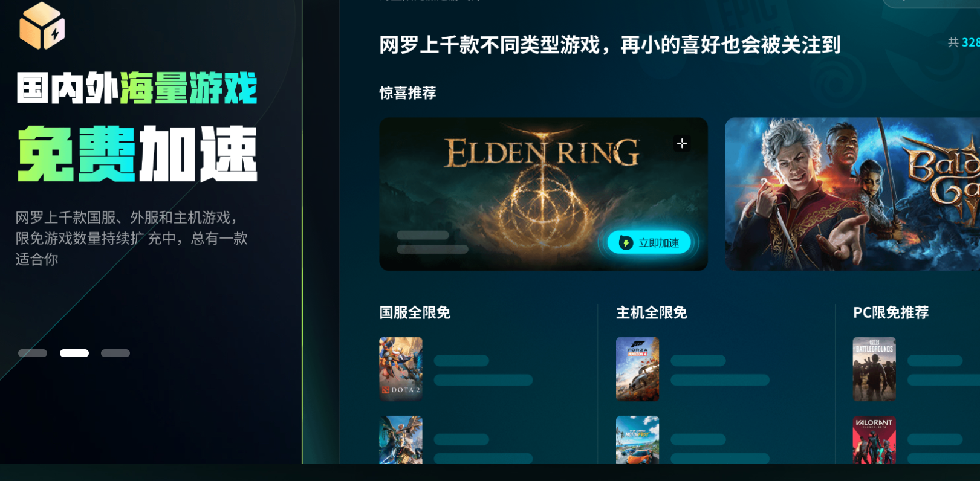Click the 立即加速 accelerate button
The image size is (980, 481).
pyautogui.click(x=649, y=242)
